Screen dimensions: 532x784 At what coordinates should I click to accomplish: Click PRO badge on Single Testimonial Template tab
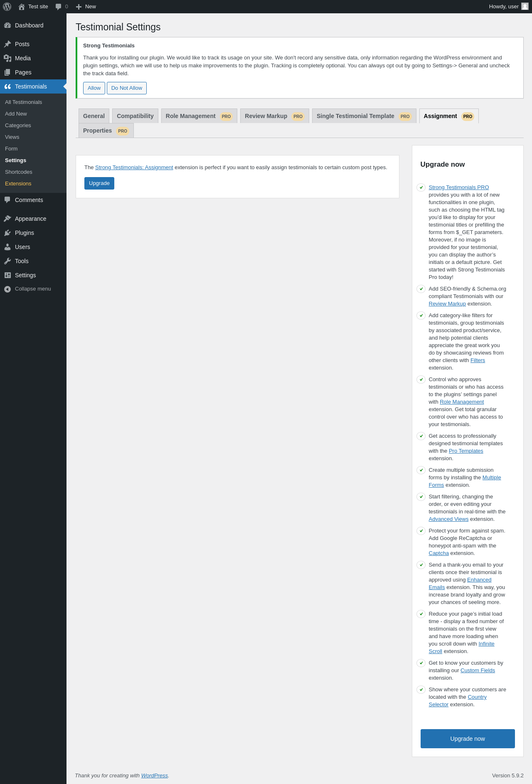[405, 116]
